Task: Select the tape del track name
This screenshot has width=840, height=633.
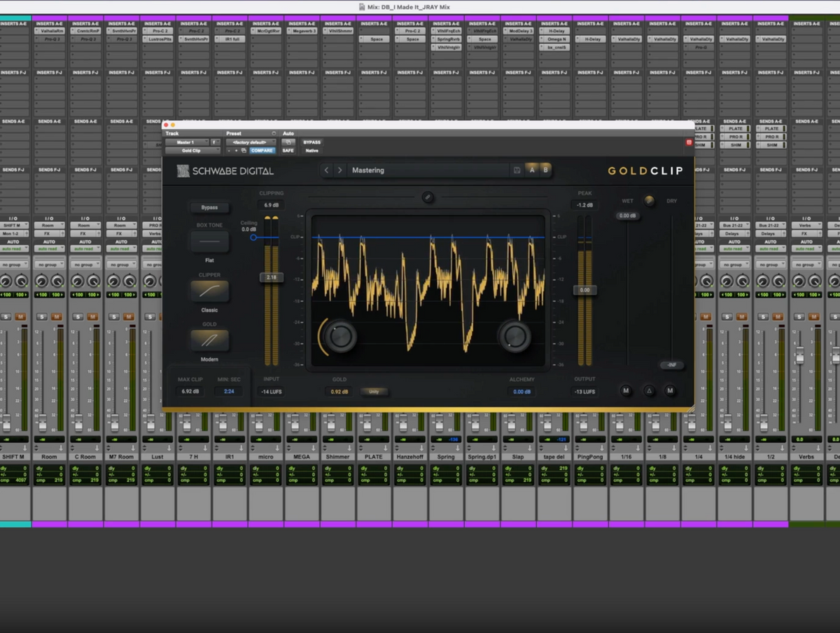Action: (x=554, y=457)
